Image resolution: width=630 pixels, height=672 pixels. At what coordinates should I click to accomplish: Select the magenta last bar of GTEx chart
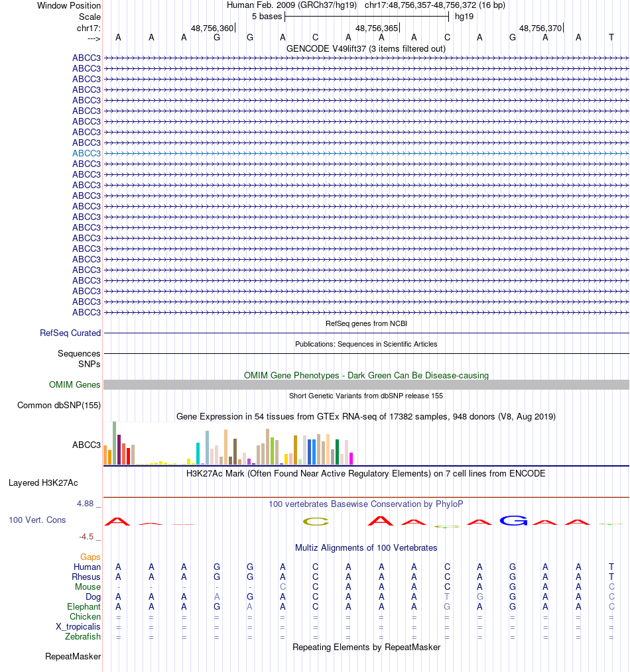[351, 459]
